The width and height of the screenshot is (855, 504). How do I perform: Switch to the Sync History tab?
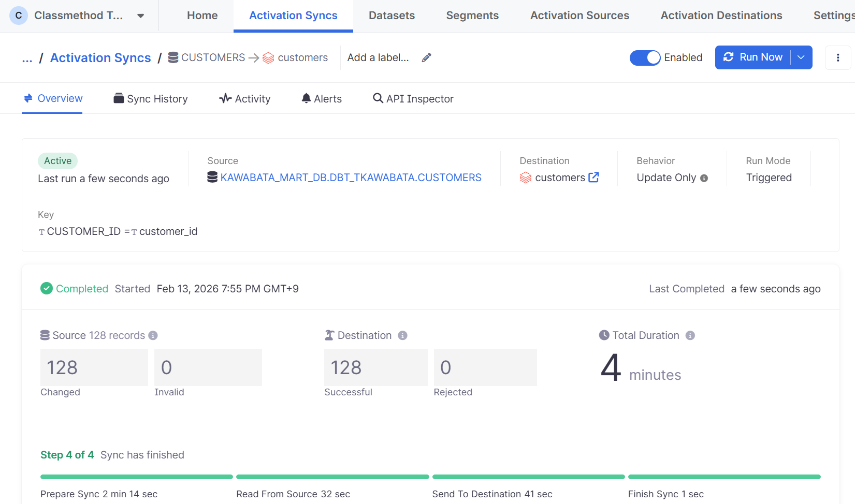pos(151,99)
